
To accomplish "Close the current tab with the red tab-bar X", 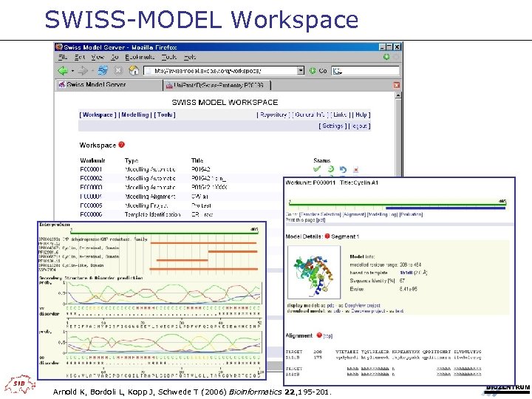I will click(x=396, y=85).
